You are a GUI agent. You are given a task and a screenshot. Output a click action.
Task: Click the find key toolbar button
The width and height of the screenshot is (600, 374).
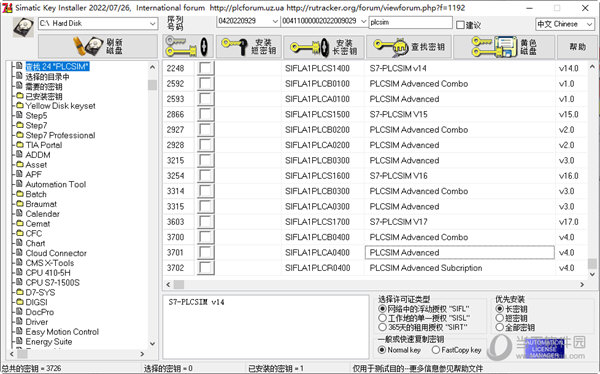[409, 47]
